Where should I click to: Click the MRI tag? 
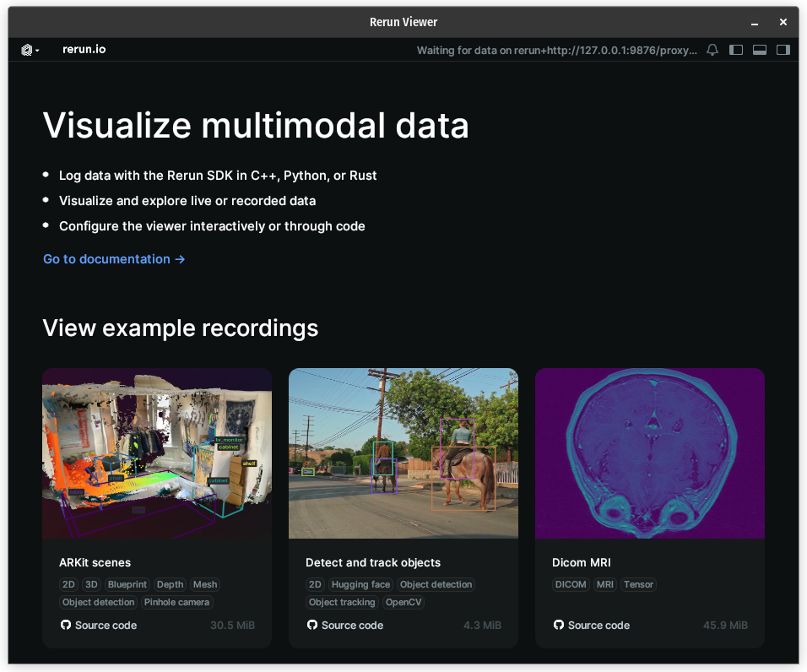point(604,584)
